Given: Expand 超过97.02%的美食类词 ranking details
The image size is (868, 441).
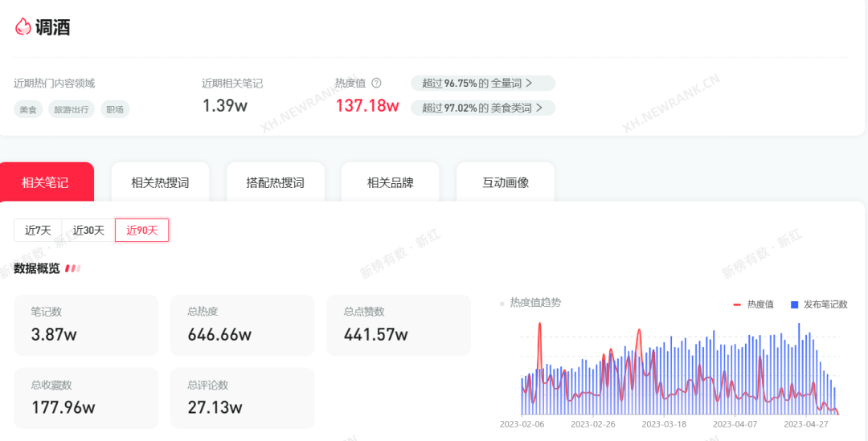Looking at the screenshot, I should point(482,108).
